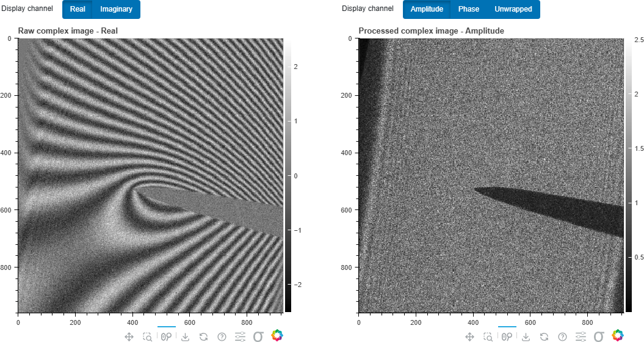The width and height of the screenshot is (644, 342).
Task: Click the Bokeh logo under the processed image plot
Action: coord(618,336)
